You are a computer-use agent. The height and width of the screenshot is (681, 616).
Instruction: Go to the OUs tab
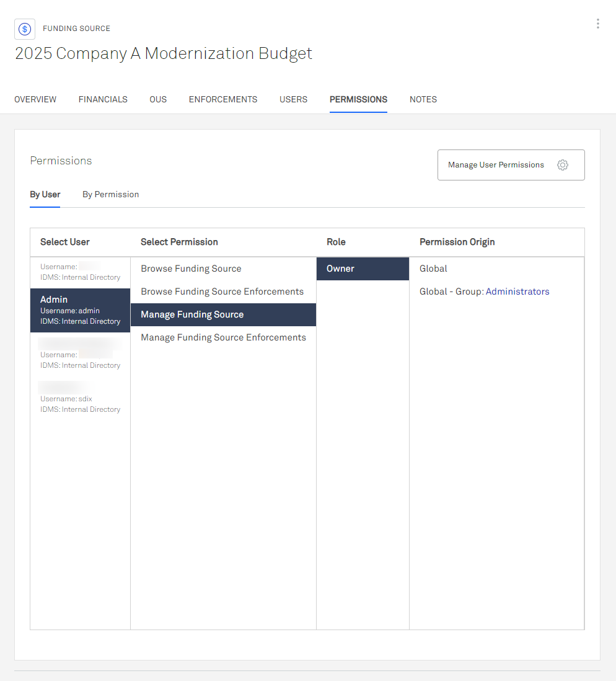tap(158, 99)
